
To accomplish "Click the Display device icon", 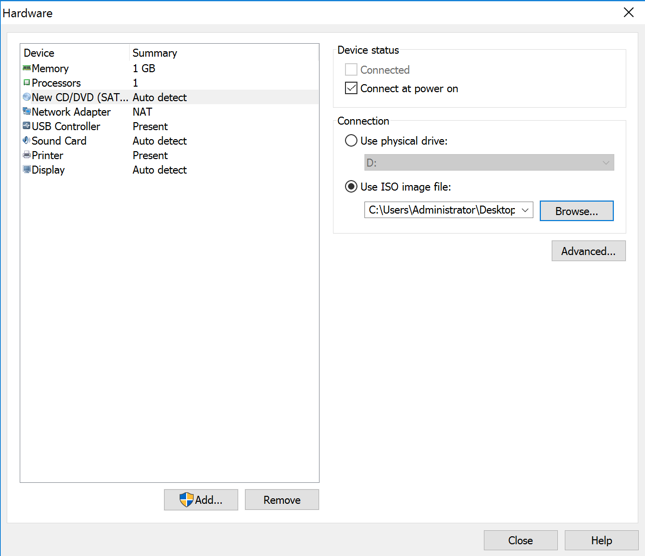I will point(27,170).
